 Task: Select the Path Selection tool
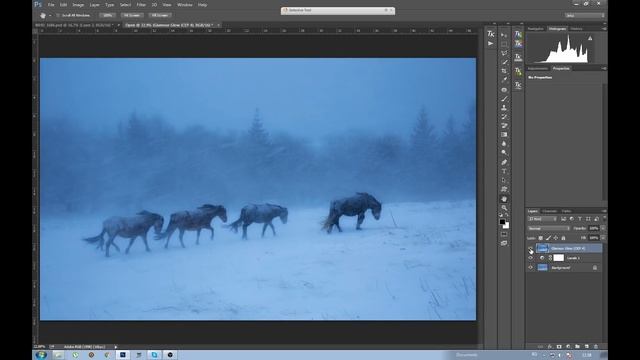[504, 180]
